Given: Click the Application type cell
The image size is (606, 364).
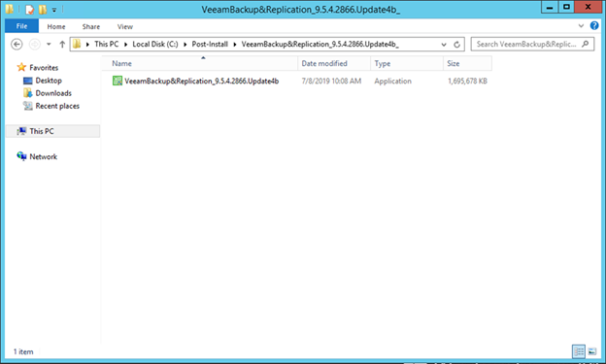Looking at the screenshot, I should [392, 82].
